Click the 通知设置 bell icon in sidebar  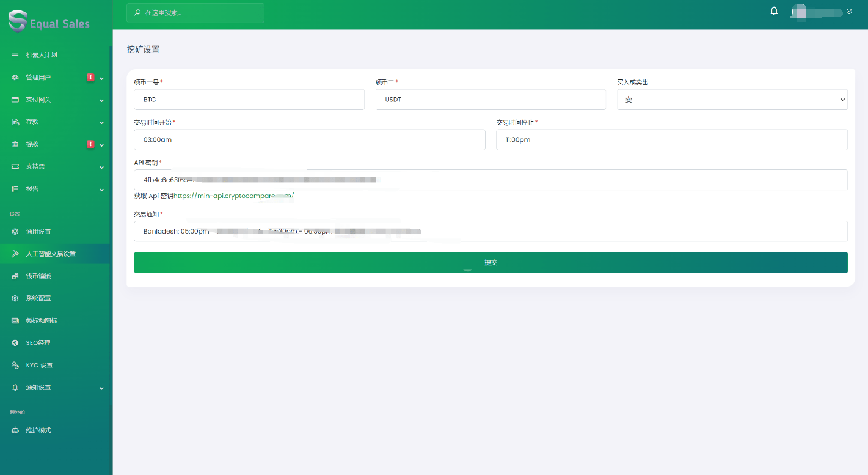(x=15, y=388)
